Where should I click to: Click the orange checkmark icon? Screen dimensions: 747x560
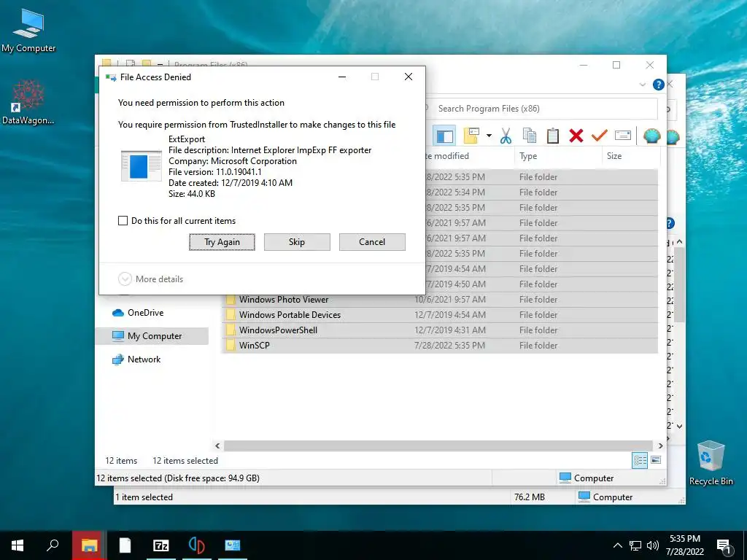point(600,136)
